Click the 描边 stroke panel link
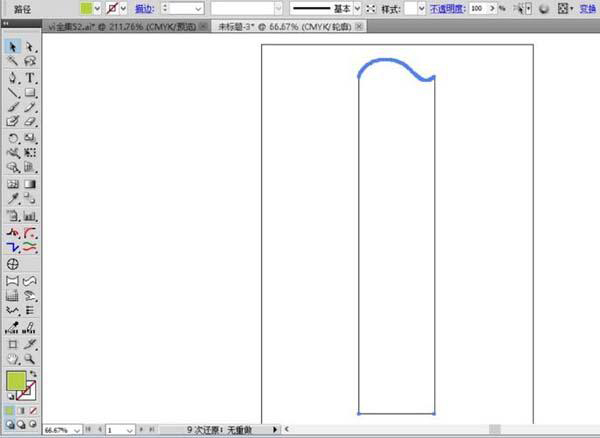The height and width of the screenshot is (438, 600). [145, 8]
